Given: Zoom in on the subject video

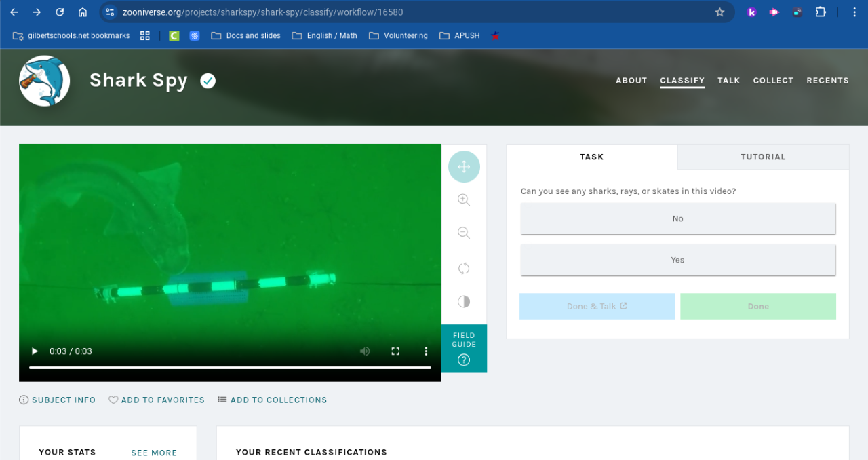Looking at the screenshot, I should click(x=464, y=199).
